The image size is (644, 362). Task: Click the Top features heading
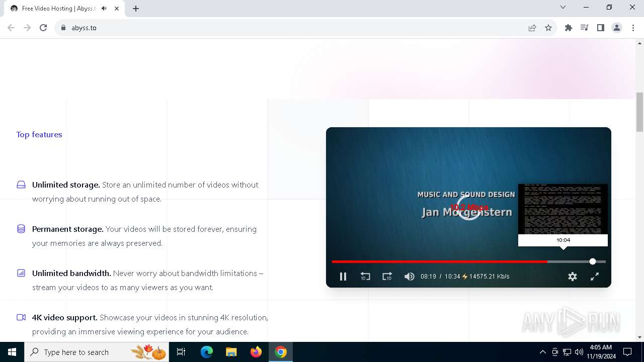click(x=39, y=134)
